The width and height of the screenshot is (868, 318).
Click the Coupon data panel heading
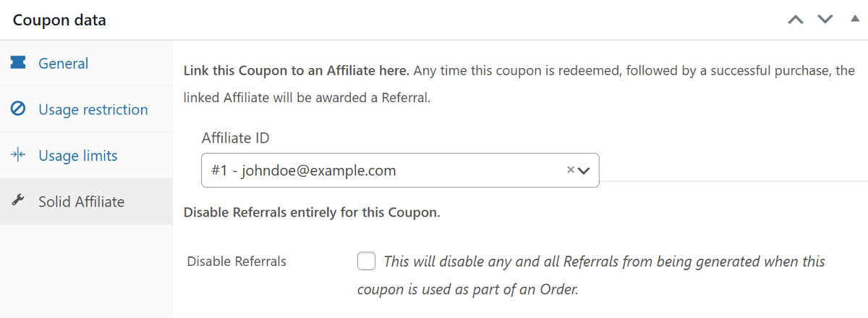point(59,20)
